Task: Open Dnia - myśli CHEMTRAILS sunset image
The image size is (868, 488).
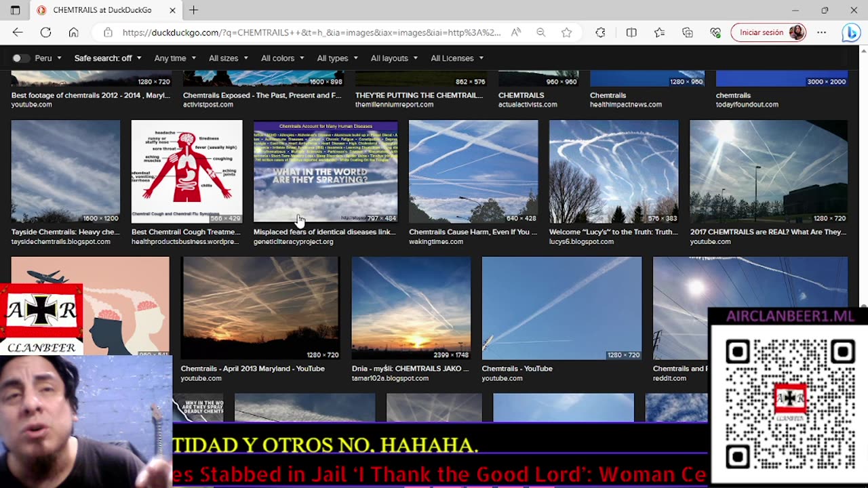Action: [411, 308]
